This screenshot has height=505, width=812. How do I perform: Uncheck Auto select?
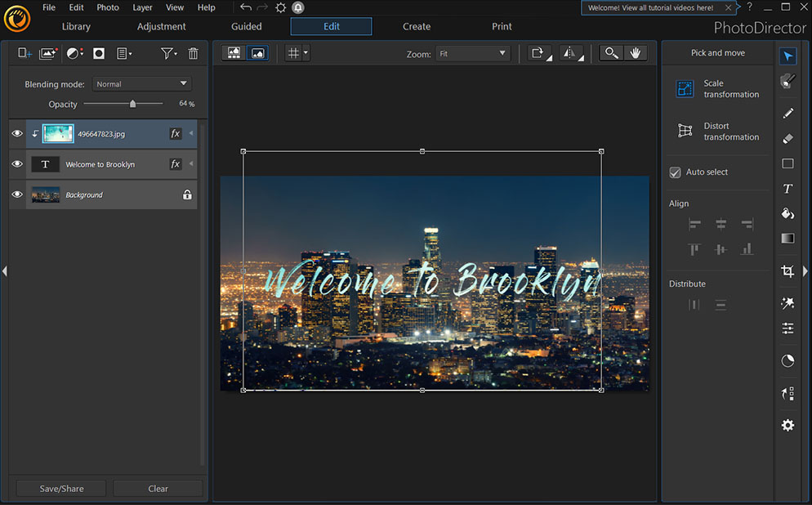[x=675, y=172]
